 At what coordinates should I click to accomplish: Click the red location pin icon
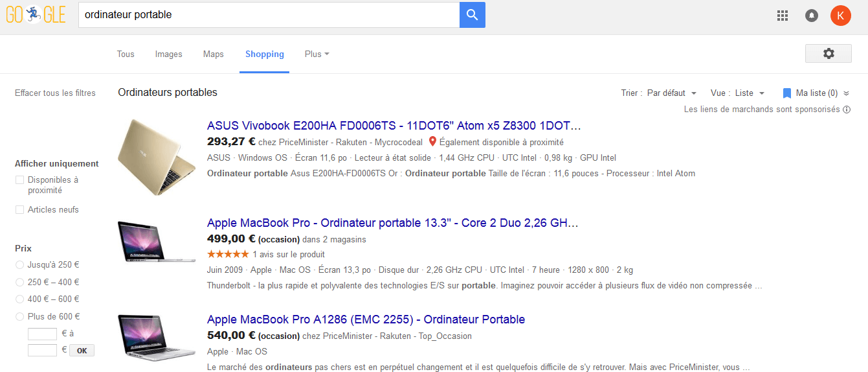pyautogui.click(x=432, y=142)
